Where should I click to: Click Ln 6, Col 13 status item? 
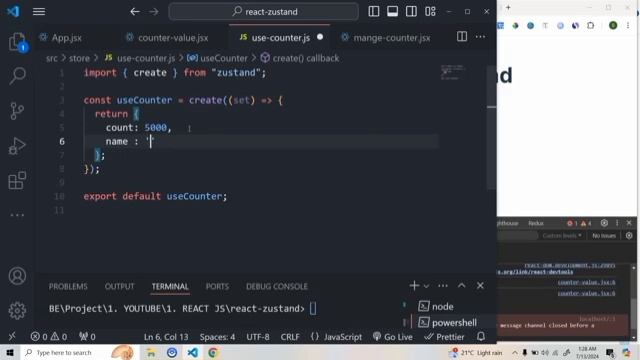pos(166,337)
